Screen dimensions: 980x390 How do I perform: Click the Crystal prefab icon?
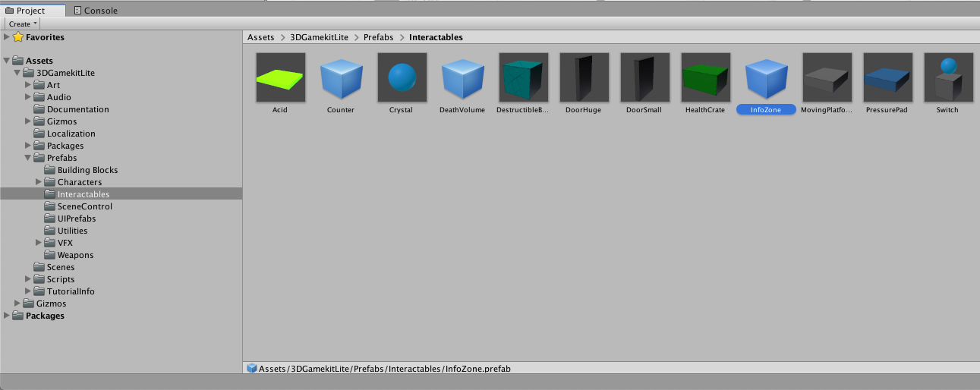point(402,77)
